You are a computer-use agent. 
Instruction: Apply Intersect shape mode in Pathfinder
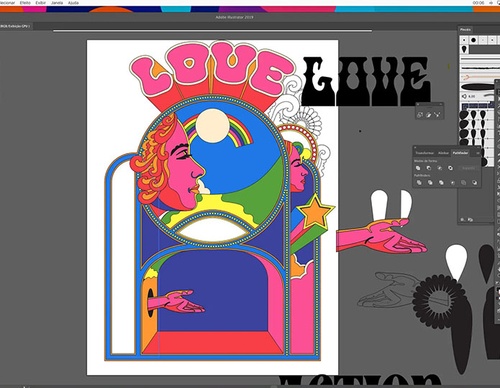pos(440,168)
